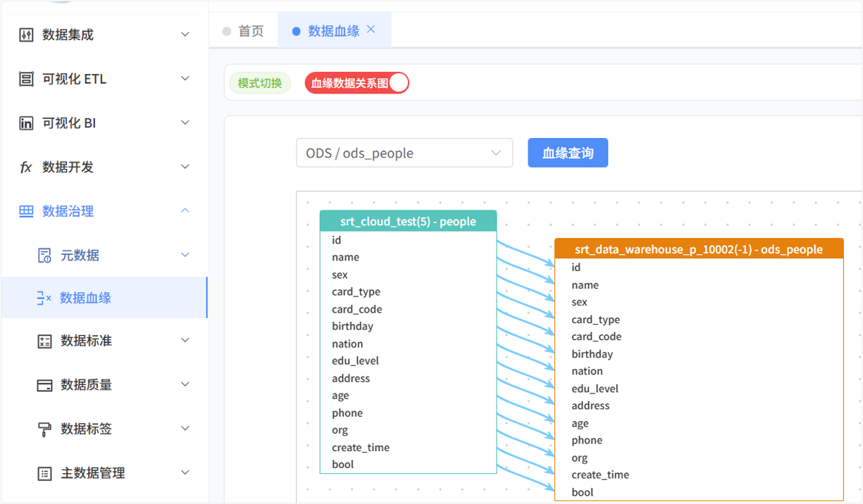Close the 数据血缘 tab with its X
The image size is (863, 504).
[371, 30]
